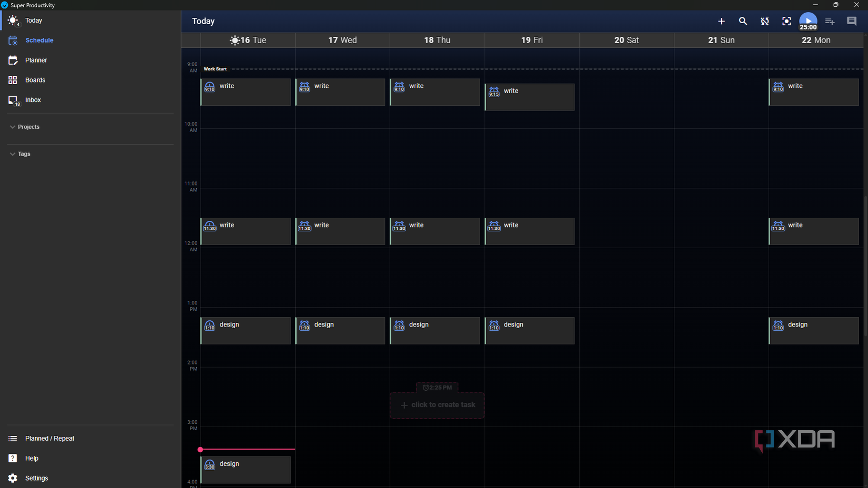Image resolution: width=868 pixels, height=488 pixels.
Task: Open Friday 9:15 write task
Action: (x=530, y=97)
